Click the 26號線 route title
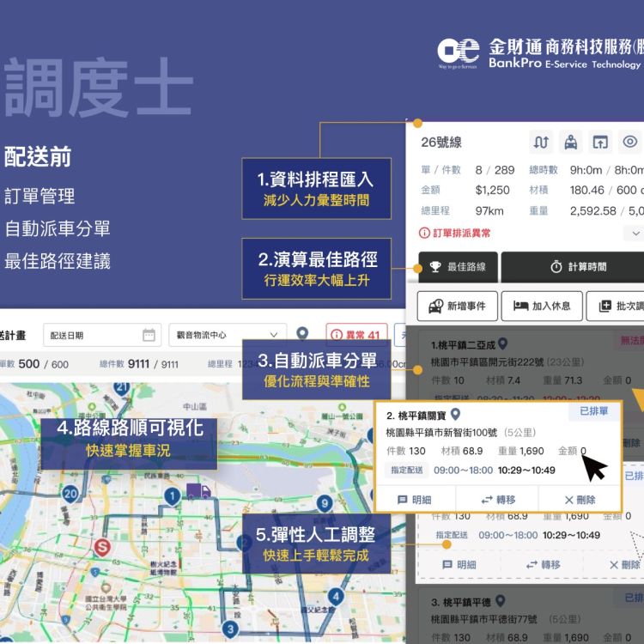This screenshot has height=644, width=644. [x=441, y=143]
